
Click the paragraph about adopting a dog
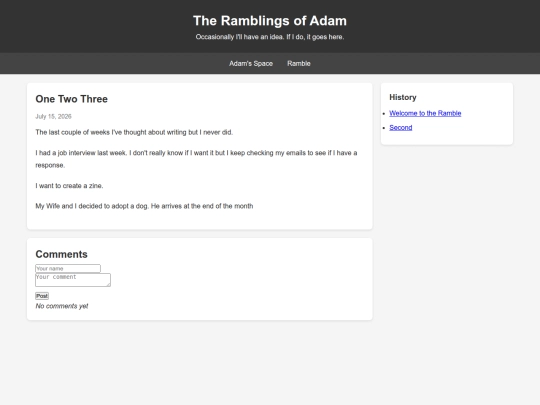144,206
